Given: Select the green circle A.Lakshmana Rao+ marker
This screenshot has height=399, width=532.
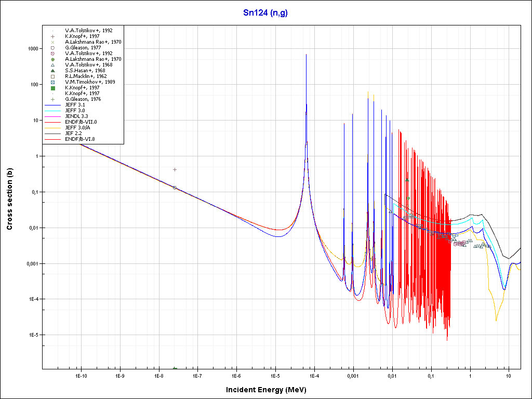Looking at the screenshot, I should pos(52,59).
